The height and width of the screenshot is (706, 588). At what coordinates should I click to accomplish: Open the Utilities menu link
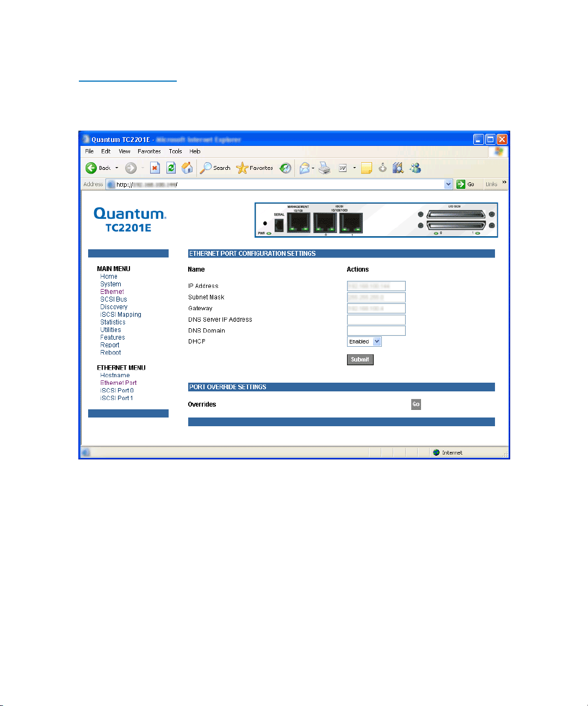tap(110, 330)
